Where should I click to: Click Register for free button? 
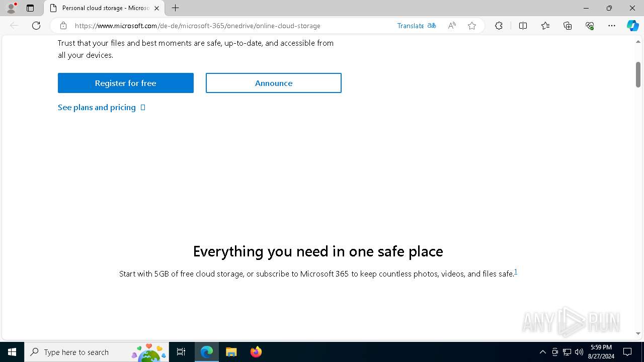pyautogui.click(x=126, y=83)
